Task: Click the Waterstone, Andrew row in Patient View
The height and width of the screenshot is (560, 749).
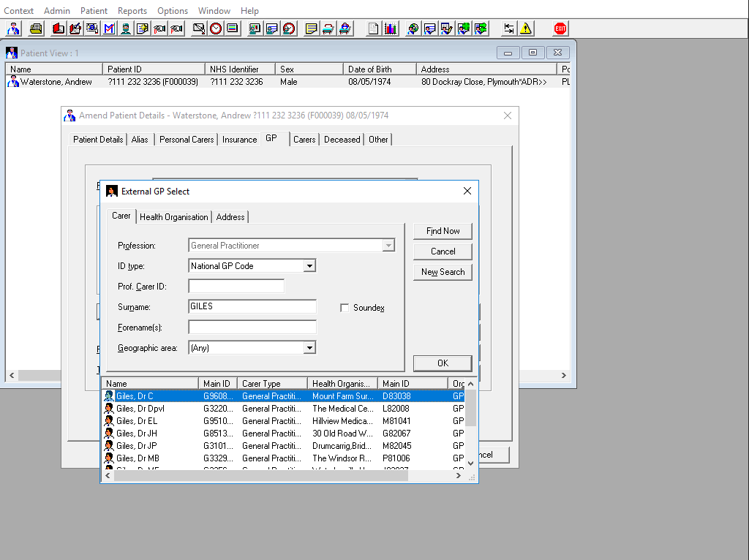Action: pos(287,82)
